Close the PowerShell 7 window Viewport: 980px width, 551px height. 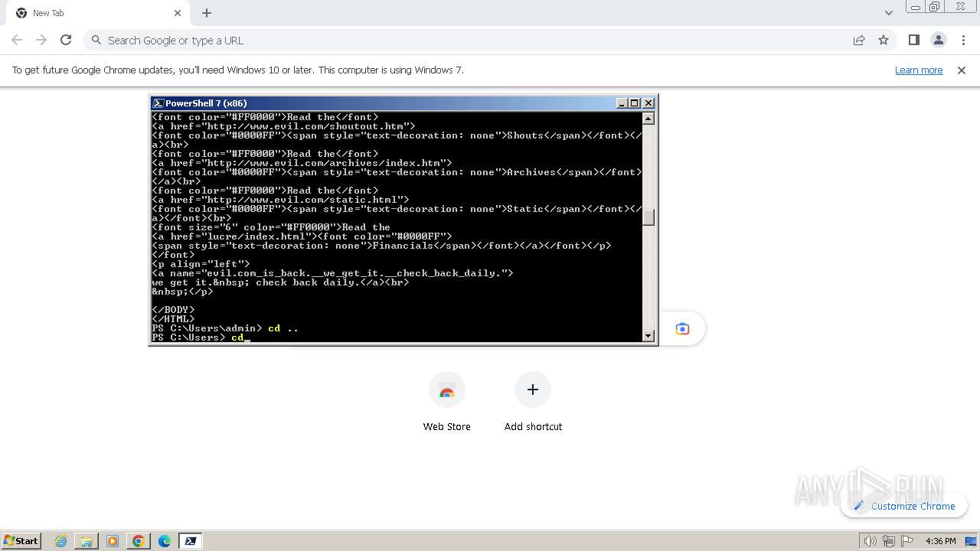pos(648,103)
